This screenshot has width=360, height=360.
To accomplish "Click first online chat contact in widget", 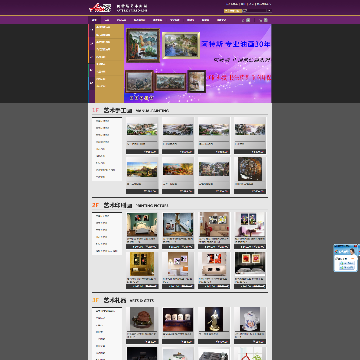I will tap(347, 263).
